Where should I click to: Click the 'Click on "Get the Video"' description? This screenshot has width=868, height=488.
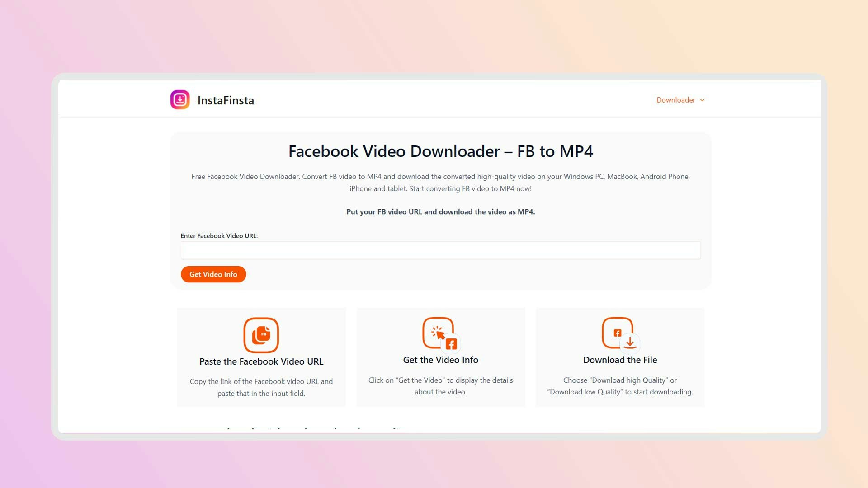[x=441, y=386]
